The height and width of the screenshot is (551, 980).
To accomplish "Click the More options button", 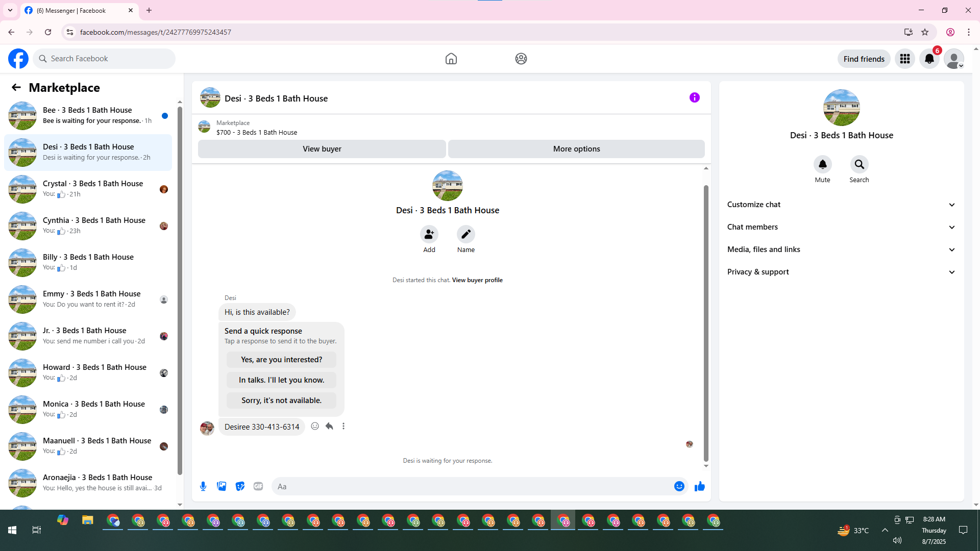I will (576, 149).
